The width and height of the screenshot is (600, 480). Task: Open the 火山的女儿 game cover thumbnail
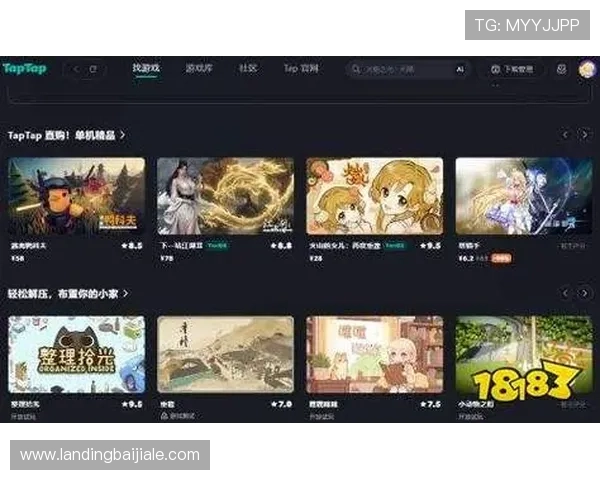coord(375,196)
